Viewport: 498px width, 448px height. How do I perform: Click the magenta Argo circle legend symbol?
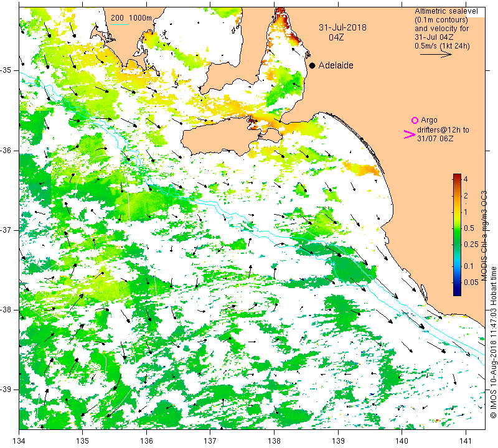tap(415, 120)
